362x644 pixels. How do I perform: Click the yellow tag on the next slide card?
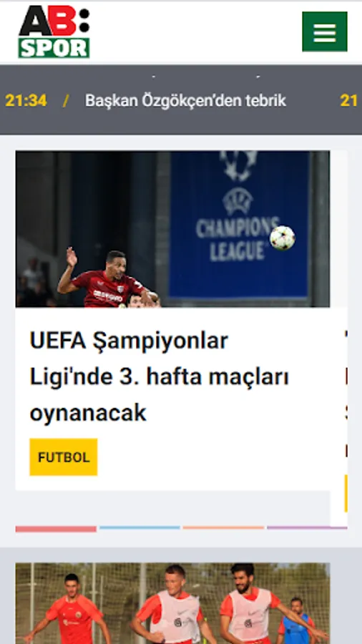click(x=346, y=493)
